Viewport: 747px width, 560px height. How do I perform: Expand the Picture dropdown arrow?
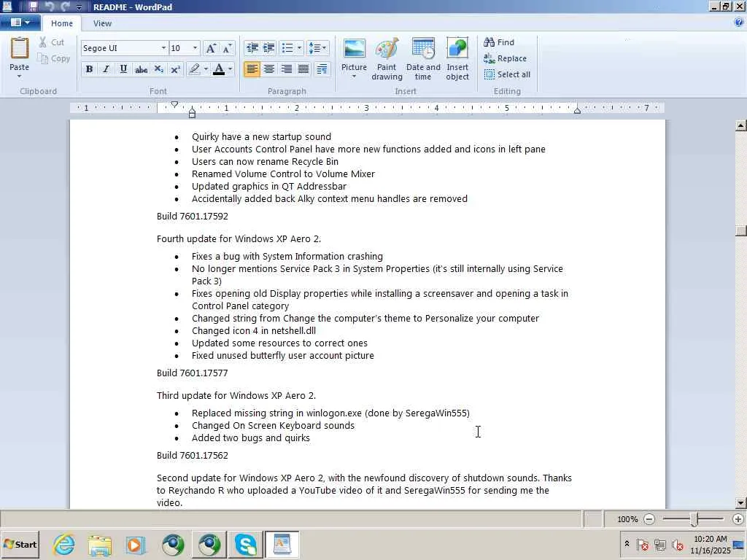click(x=354, y=77)
